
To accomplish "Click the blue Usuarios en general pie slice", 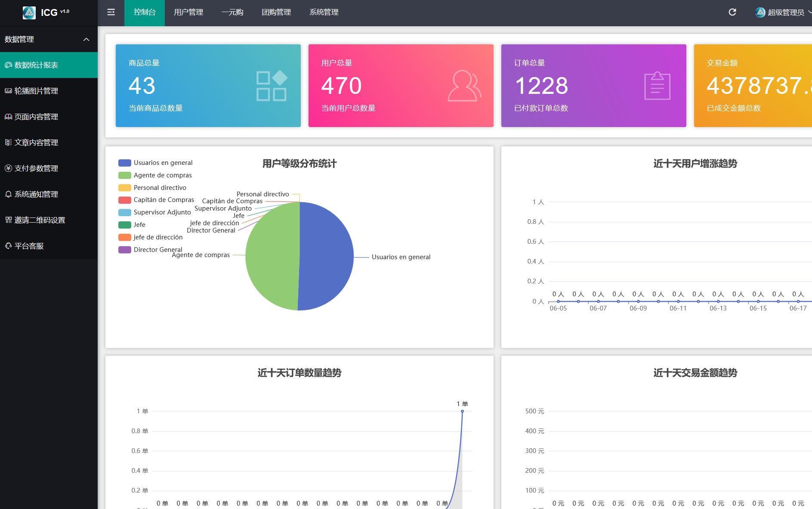I will point(327,256).
